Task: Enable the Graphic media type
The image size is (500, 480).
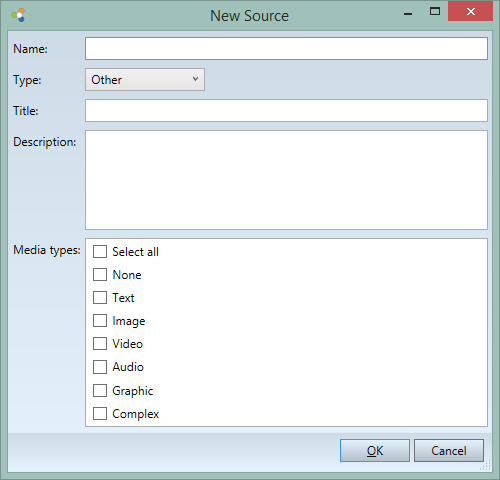Action: 100,390
